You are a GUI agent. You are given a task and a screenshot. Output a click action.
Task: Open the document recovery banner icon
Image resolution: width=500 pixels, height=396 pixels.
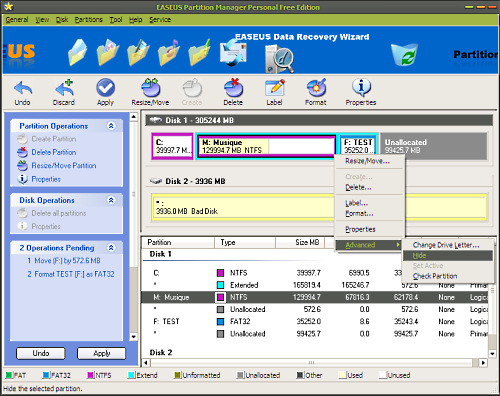[x=77, y=52]
